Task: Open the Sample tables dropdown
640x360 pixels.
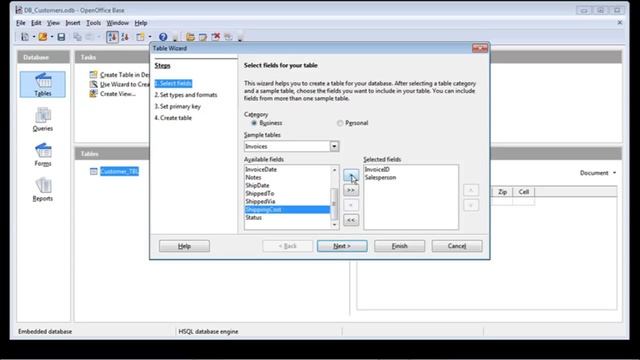Action: click(334, 146)
